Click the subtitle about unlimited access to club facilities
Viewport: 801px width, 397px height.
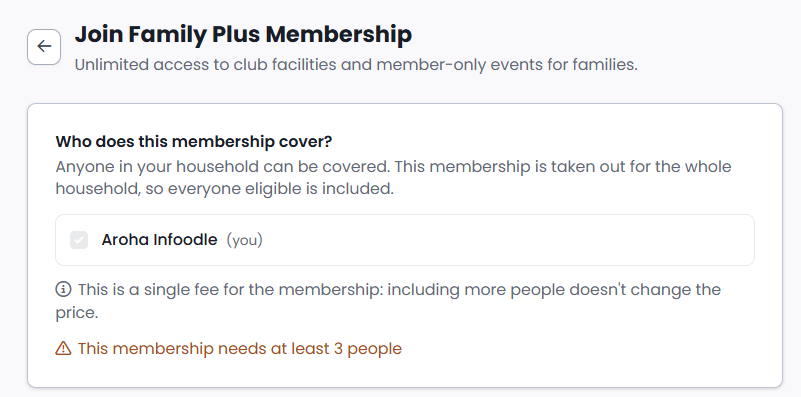[x=356, y=65]
